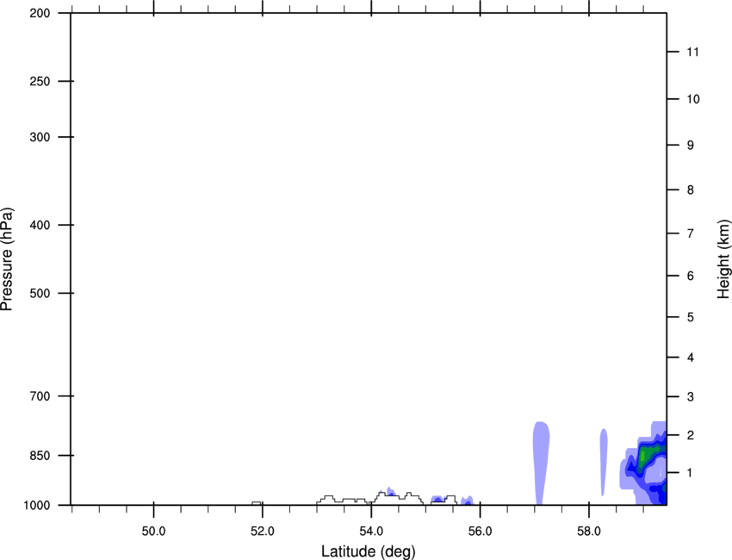Click the pressure label '500'

click(x=40, y=293)
